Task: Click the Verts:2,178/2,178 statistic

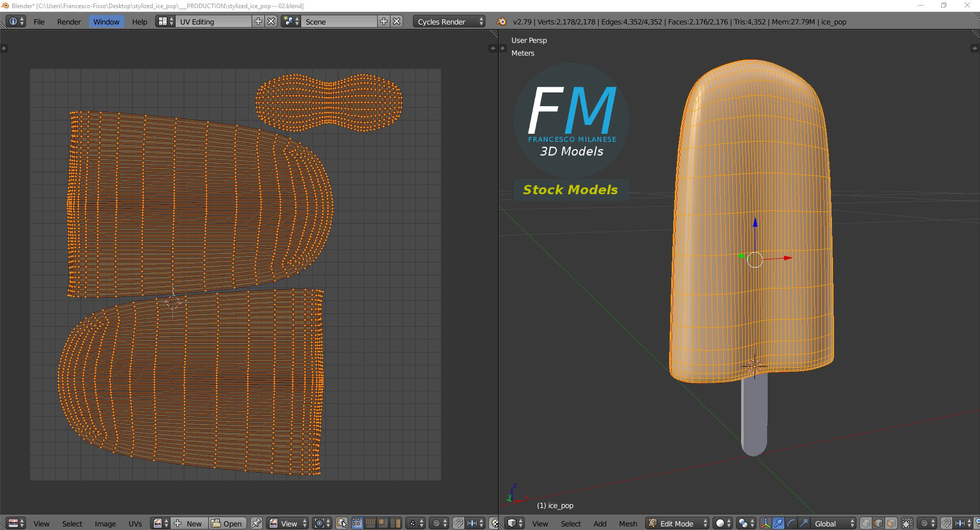Action: pos(567,21)
